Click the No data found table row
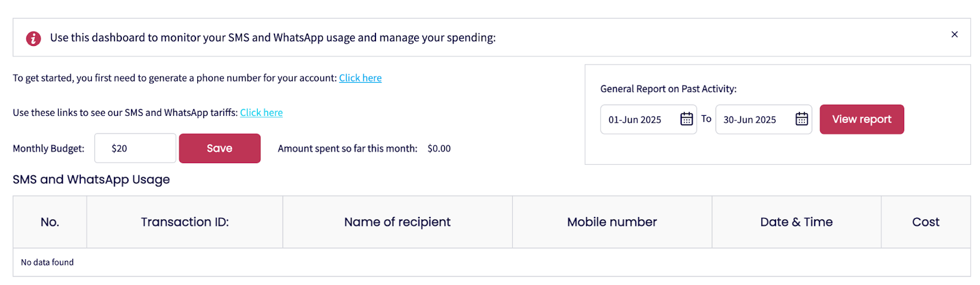Screen dimensions: 980x285 pos(47,262)
